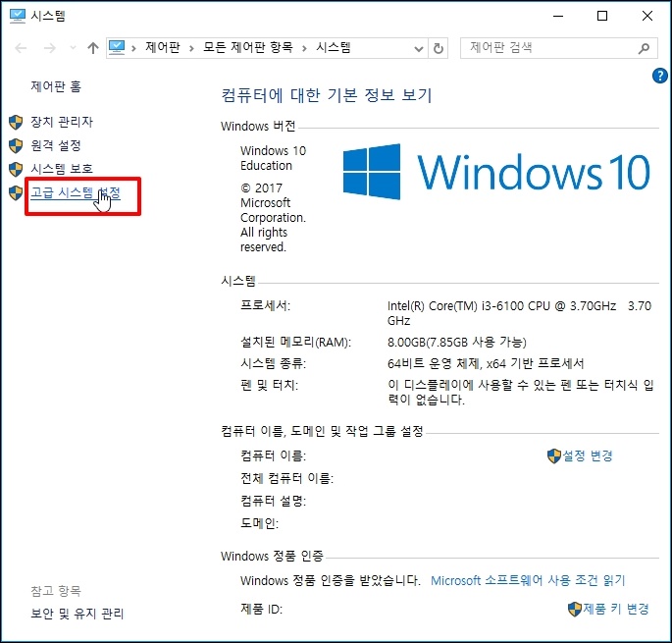Click the Windows 10 Education edition text
This screenshot has height=643, width=672.
click(273, 158)
